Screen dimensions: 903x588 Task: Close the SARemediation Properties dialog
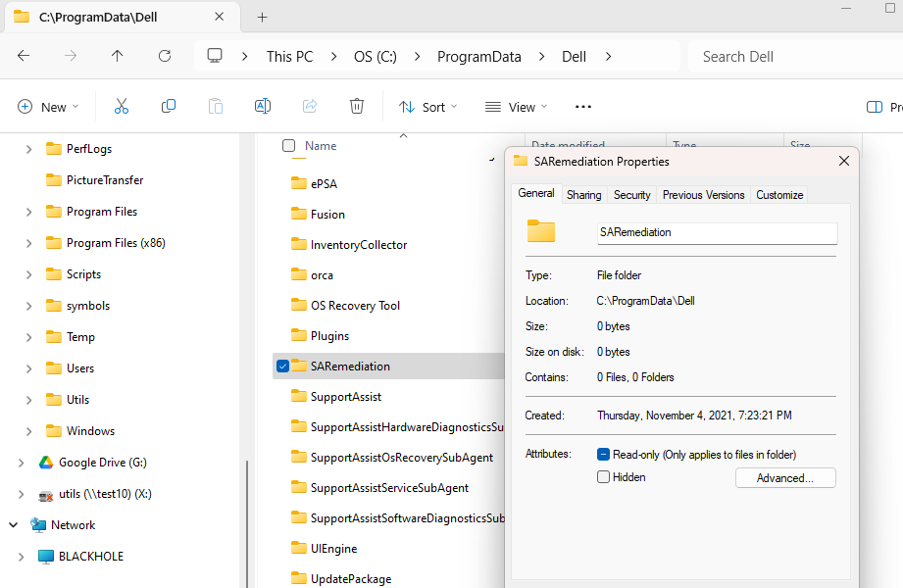click(x=844, y=162)
